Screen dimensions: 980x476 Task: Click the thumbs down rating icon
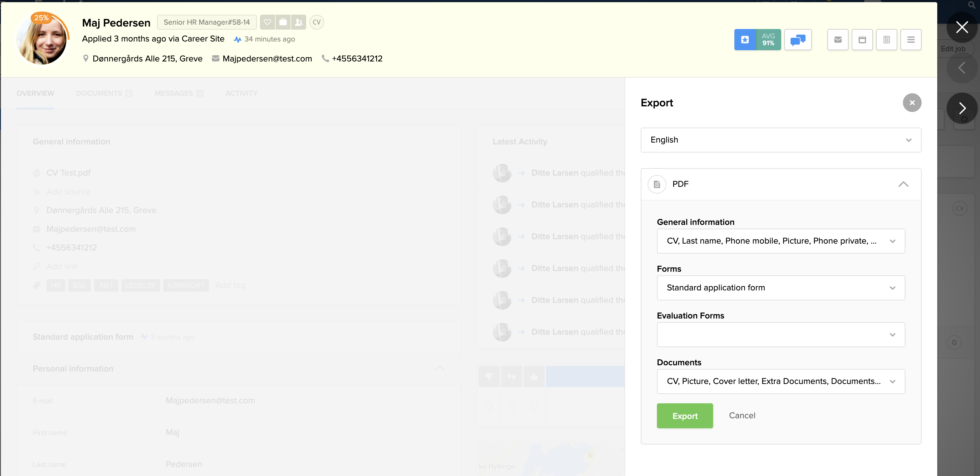(x=489, y=376)
